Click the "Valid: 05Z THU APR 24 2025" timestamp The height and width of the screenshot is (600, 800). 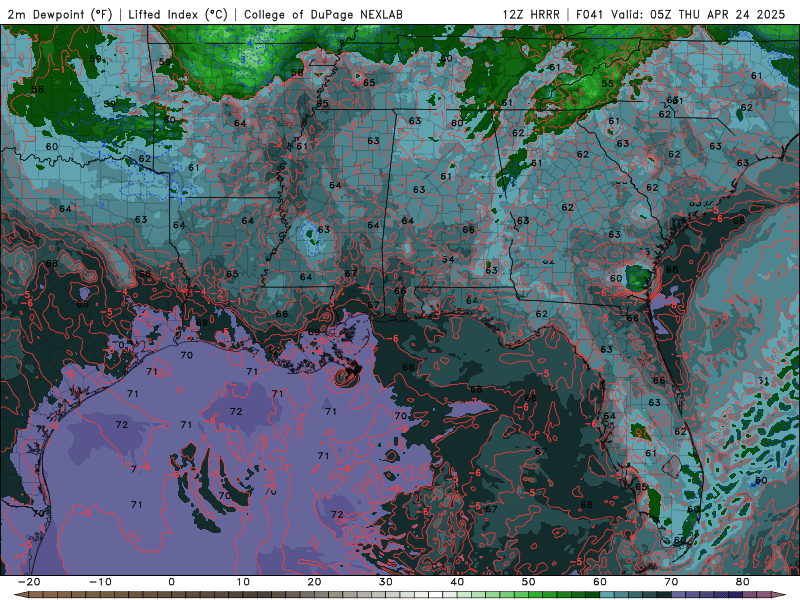pyautogui.click(x=698, y=14)
